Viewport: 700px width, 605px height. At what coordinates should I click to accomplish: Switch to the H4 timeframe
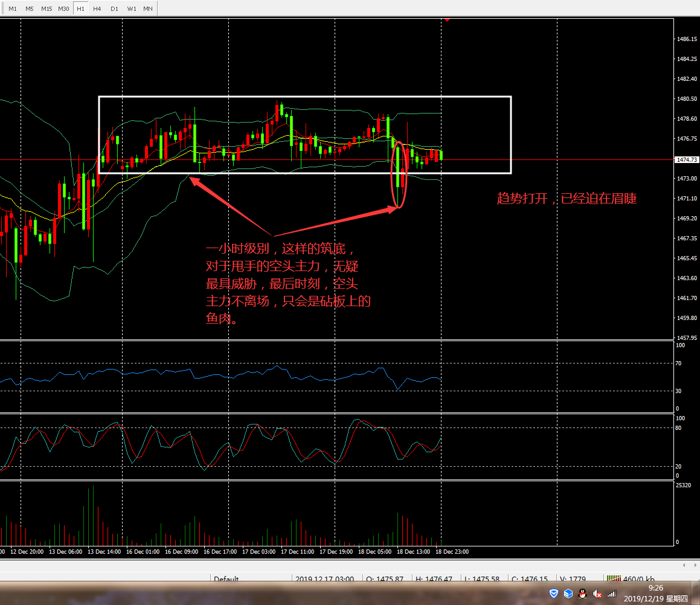tap(97, 9)
